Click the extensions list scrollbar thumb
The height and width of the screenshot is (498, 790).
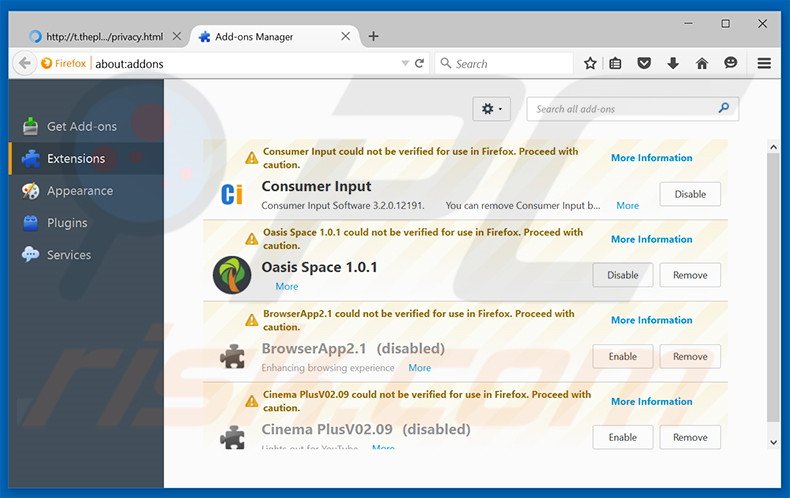773,287
